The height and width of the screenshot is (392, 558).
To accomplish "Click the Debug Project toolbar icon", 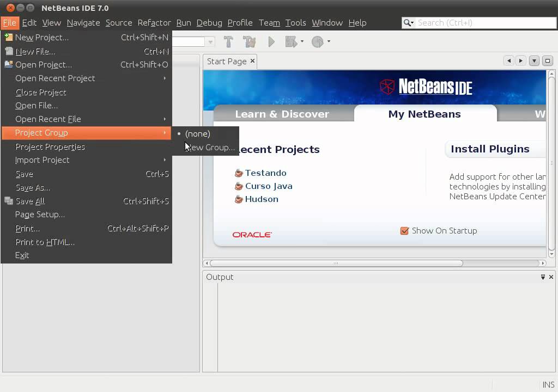I will (291, 41).
